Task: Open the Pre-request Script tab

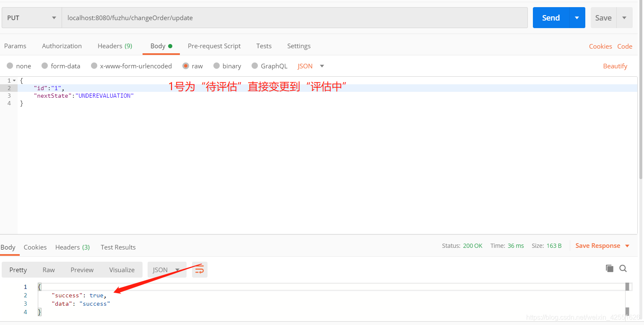Action: [214, 46]
